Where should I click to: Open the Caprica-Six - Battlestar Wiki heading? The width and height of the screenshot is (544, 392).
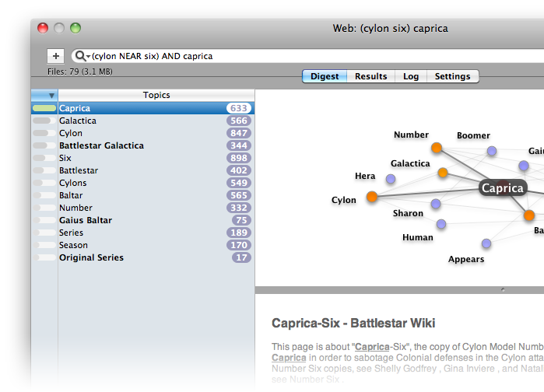coord(353,323)
